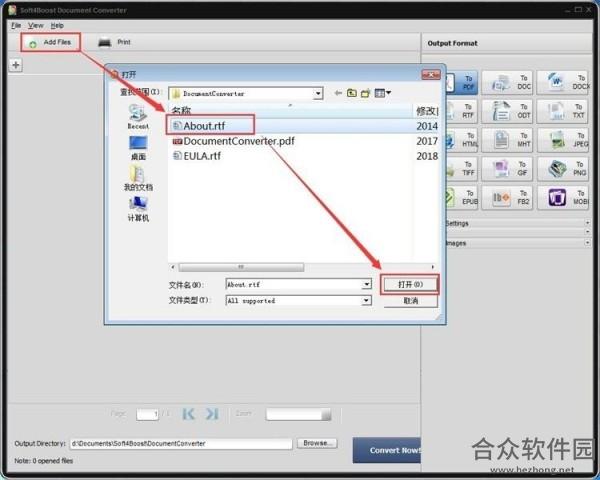
Task: Select To PNG output format
Action: tap(562, 169)
